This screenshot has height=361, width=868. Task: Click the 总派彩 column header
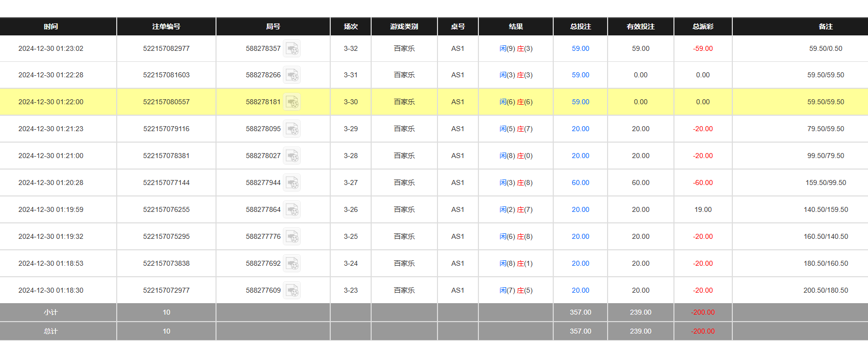point(702,27)
